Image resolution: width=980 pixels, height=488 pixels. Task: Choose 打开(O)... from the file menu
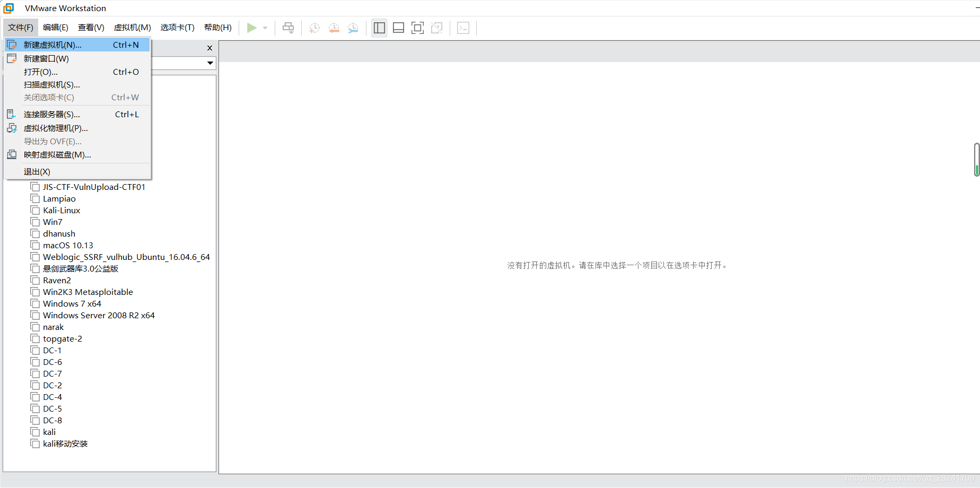pos(77,72)
